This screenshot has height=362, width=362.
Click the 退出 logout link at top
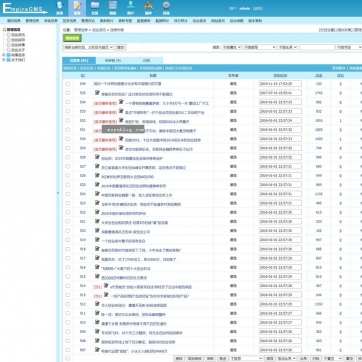click(258, 9)
